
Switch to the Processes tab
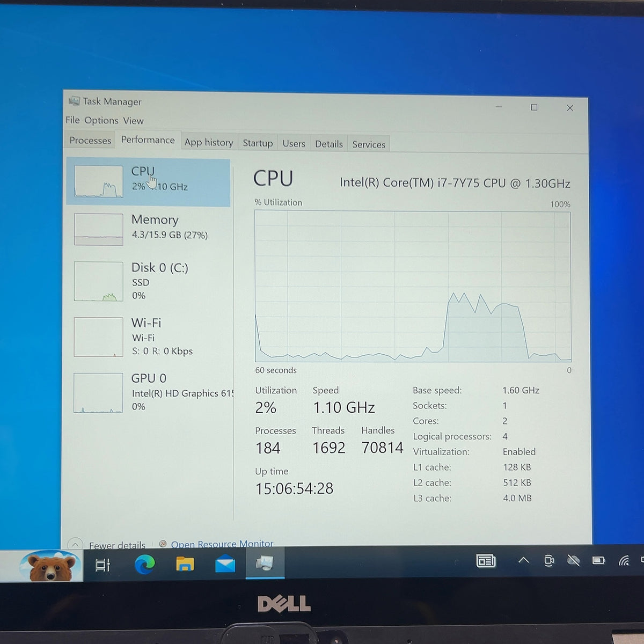click(90, 141)
